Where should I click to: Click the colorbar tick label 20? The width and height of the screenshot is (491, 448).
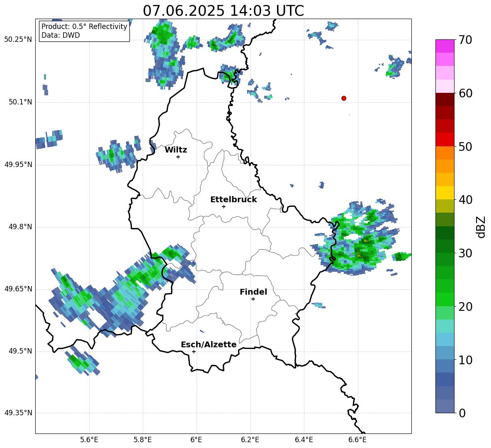click(x=465, y=307)
